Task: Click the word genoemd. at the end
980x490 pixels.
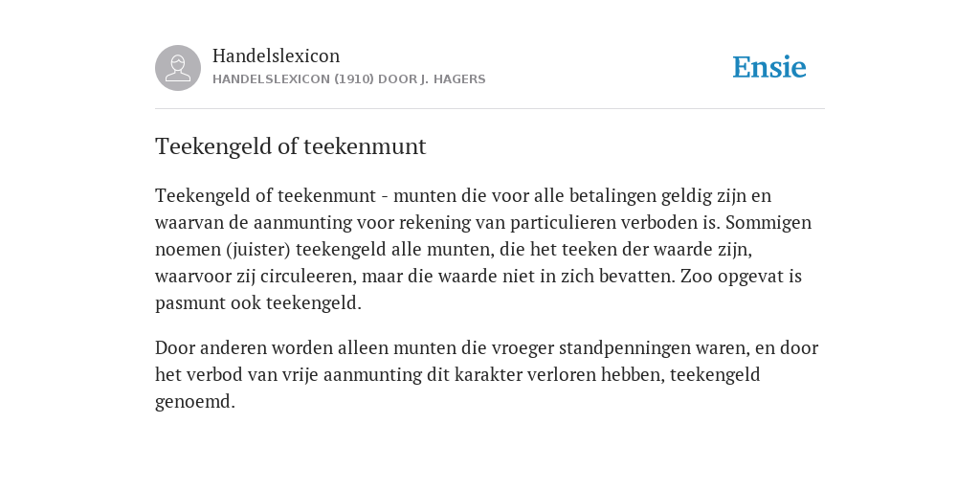Action: point(195,402)
